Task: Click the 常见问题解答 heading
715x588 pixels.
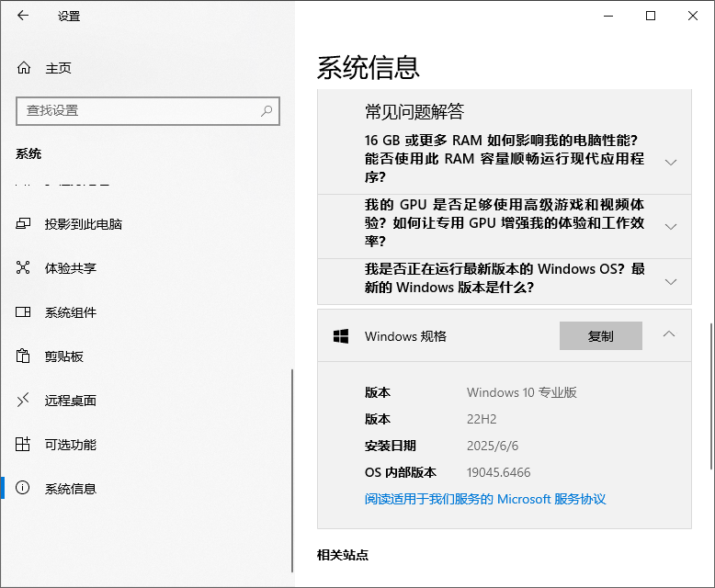Action: [414, 112]
